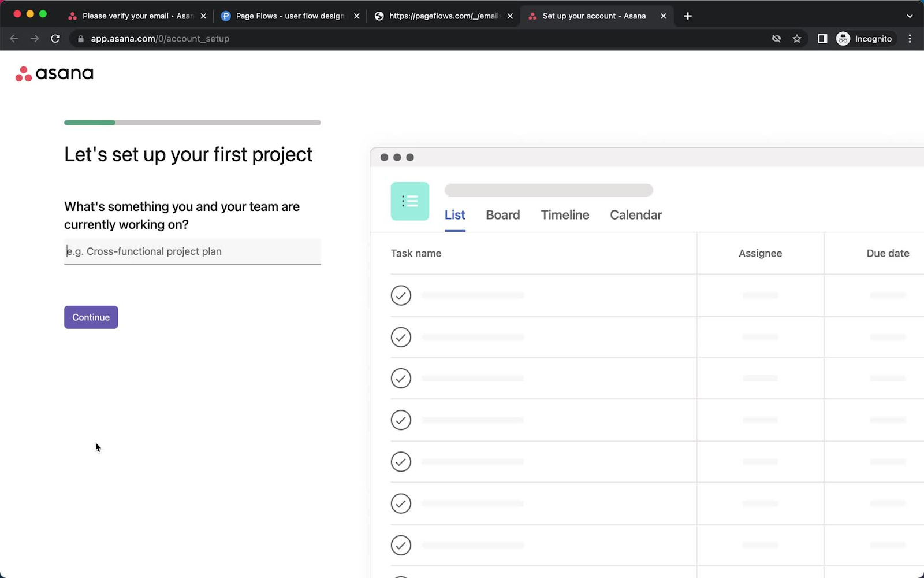
Task: Bookmark this page with star icon
Action: click(x=797, y=39)
